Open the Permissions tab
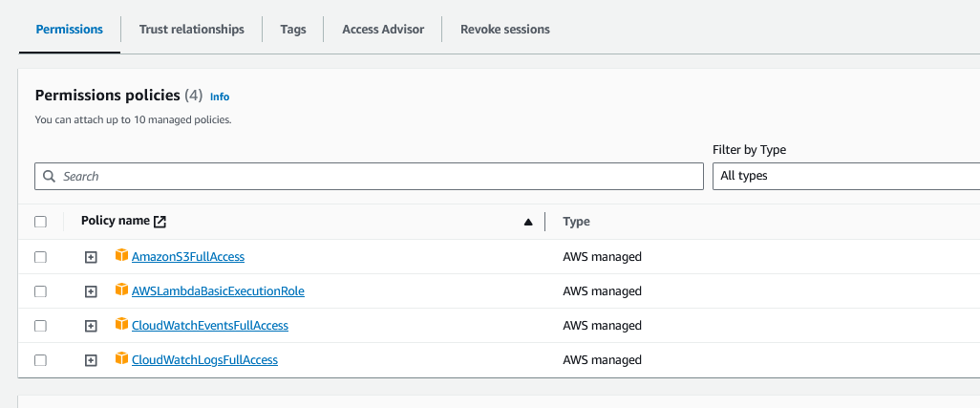Image resolution: width=980 pixels, height=408 pixels. click(x=70, y=30)
